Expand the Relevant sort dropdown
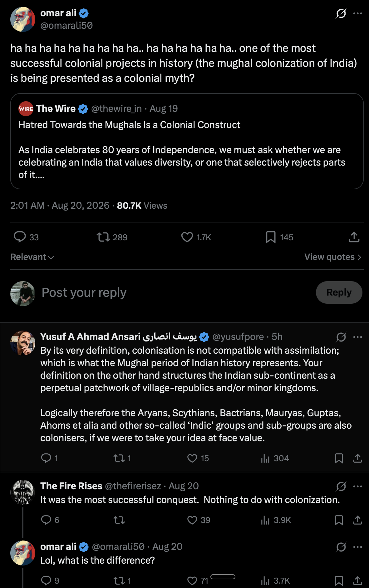 pyautogui.click(x=32, y=257)
